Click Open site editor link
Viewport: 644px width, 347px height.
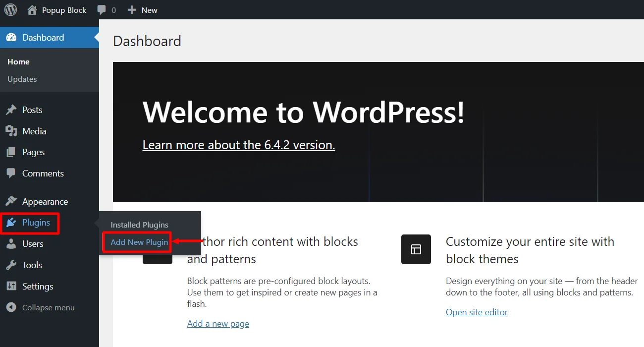(x=477, y=312)
